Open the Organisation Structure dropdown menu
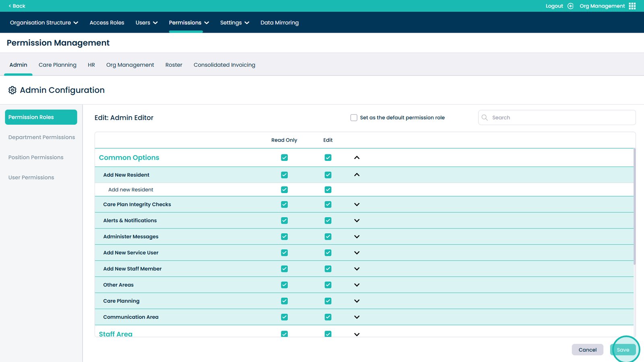The height and width of the screenshot is (362, 644). pos(44,23)
